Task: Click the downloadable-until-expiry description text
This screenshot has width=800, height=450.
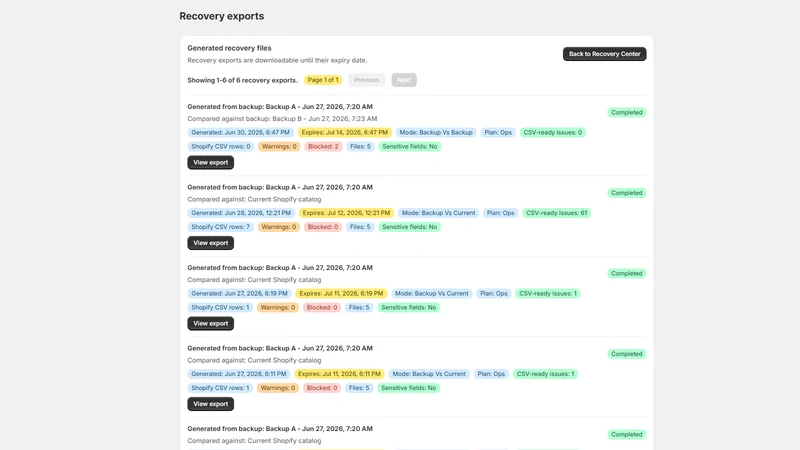Action: coord(277,60)
